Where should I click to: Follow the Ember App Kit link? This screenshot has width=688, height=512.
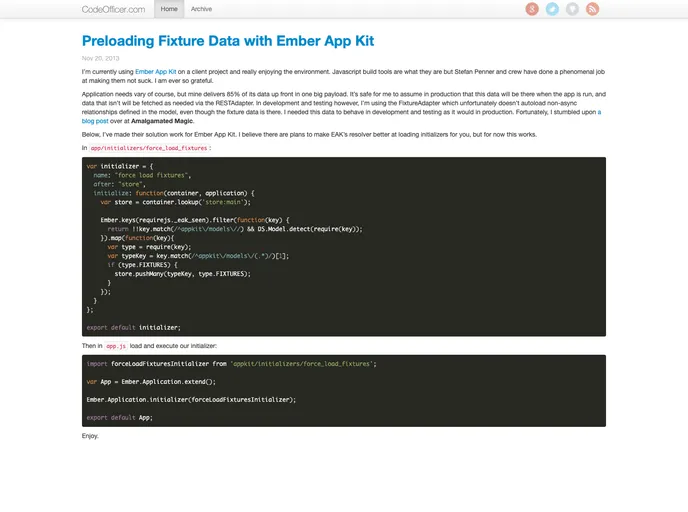155,72
